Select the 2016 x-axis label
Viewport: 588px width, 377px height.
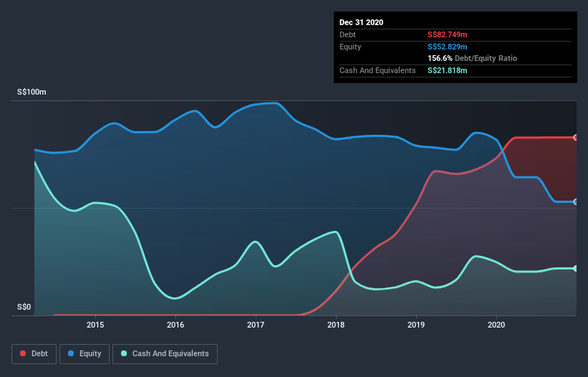(x=175, y=325)
